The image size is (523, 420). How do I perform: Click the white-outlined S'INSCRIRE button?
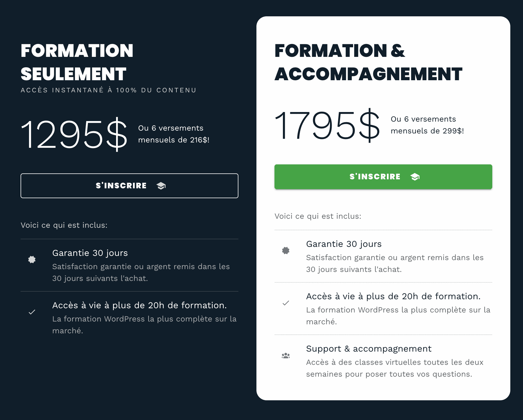pos(129,186)
